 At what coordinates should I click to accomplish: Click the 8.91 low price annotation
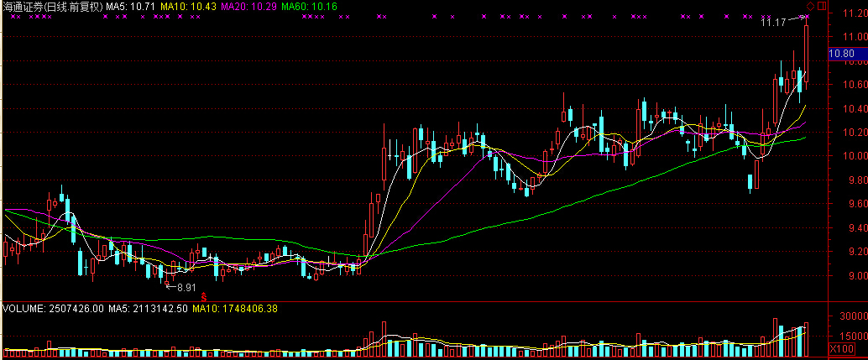(x=187, y=287)
